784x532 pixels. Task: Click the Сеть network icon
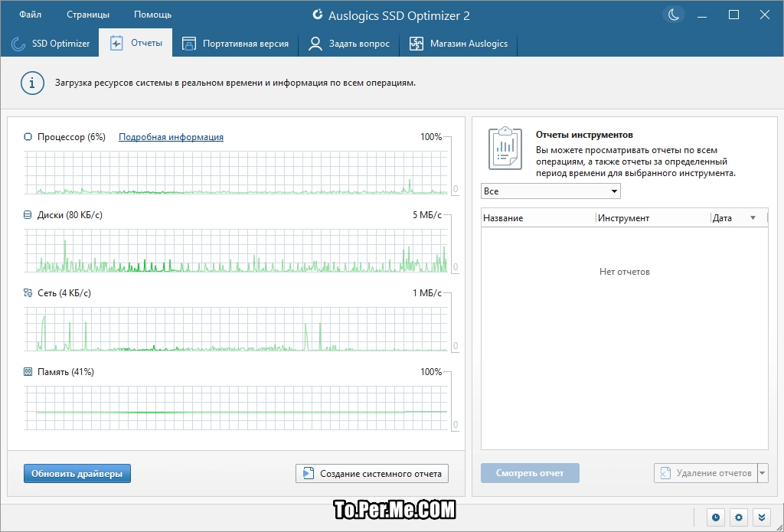[28, 293]
